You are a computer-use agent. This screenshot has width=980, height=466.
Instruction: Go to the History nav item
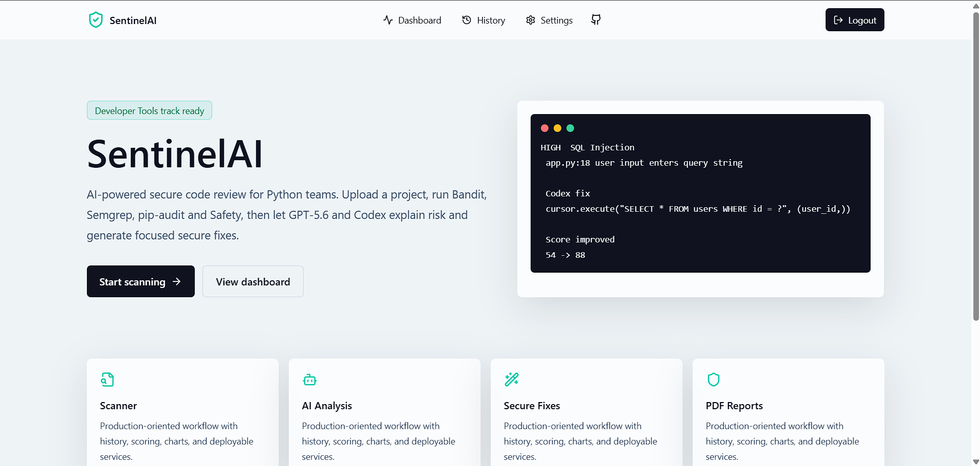coord(484,20)
